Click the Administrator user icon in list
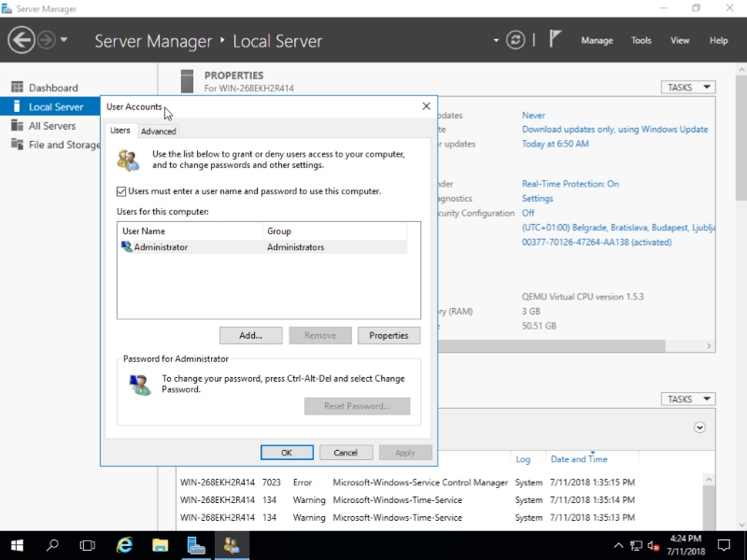The image size is (747, 560). tap(127, 246)
